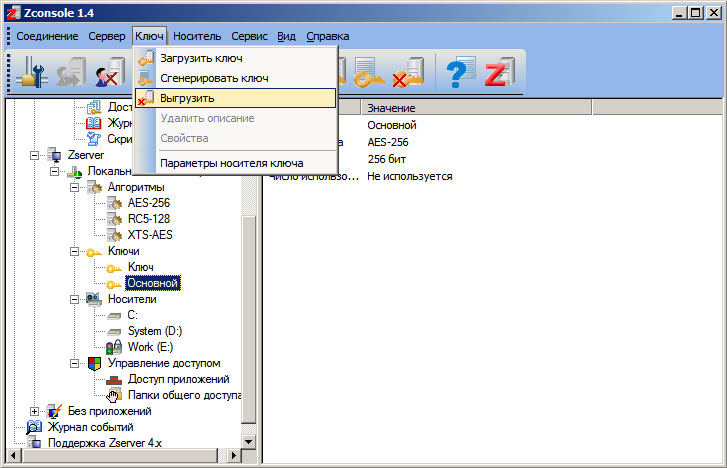This screenshot has width=727, height=468.
Task: Click the XTS-AES algorithm icon
Action: [115, 235]
